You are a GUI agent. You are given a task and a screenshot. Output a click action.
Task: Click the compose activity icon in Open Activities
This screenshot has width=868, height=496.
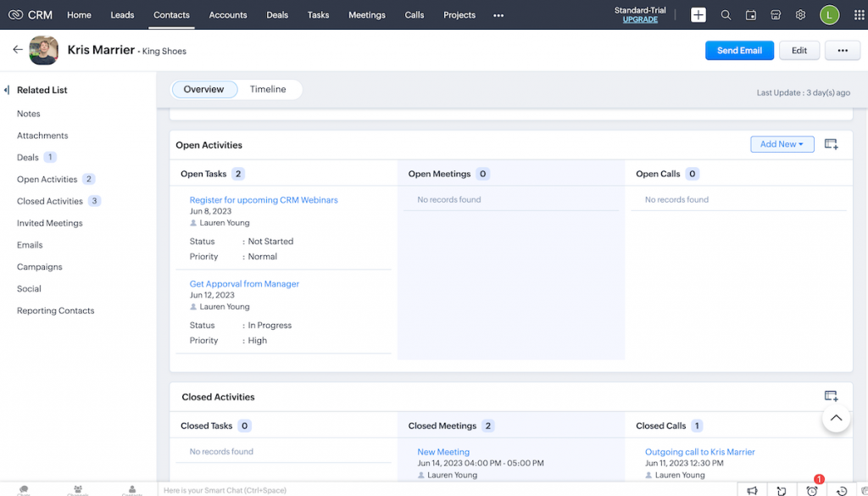point(831,144)
